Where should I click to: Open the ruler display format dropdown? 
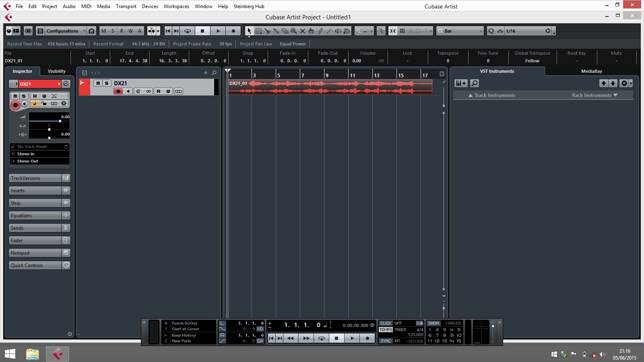click(x=442, y=74)
